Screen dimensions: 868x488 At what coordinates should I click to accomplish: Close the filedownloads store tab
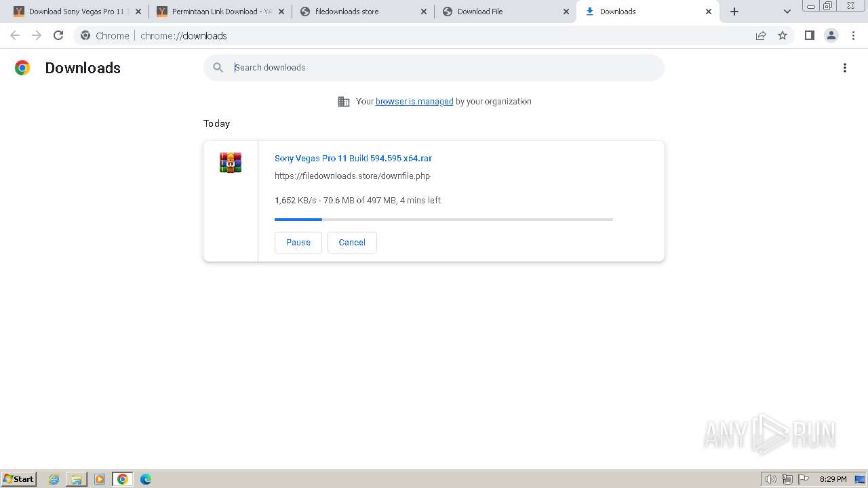pos(424,12)
